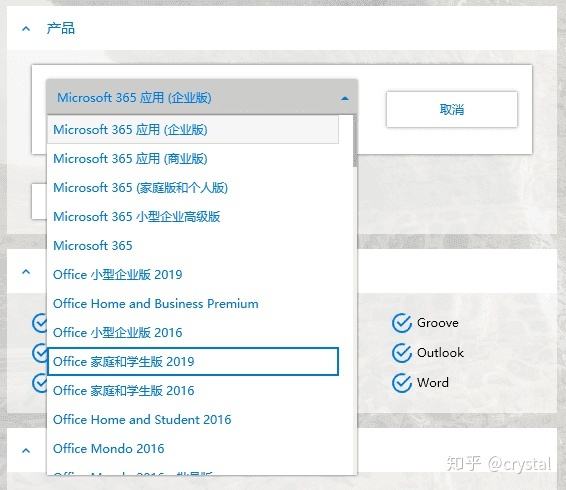Toggle the Word app checkmark icon
This screenshot has height=490, width=566.
pyautogui.click(x=401, y=383)
